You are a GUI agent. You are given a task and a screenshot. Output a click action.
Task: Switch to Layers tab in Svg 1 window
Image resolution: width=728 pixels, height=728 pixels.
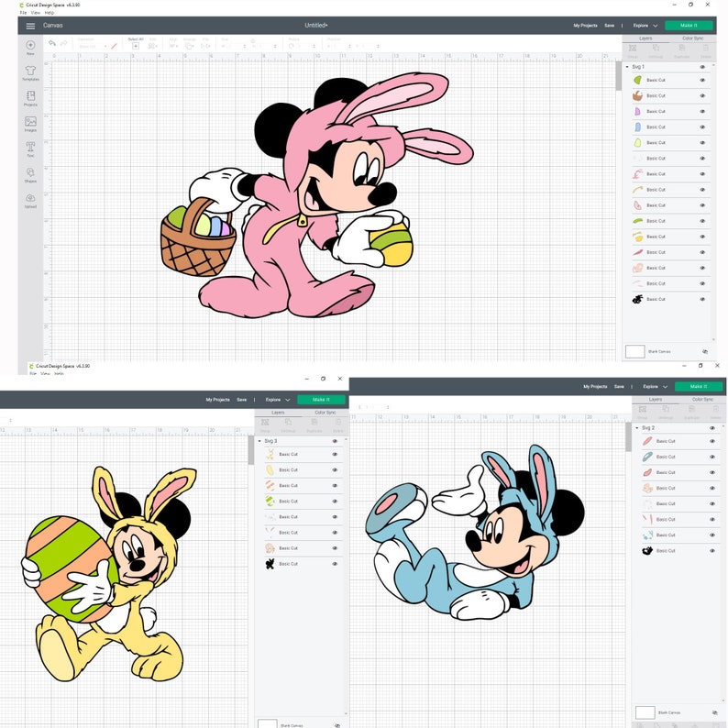coord(645,39)
